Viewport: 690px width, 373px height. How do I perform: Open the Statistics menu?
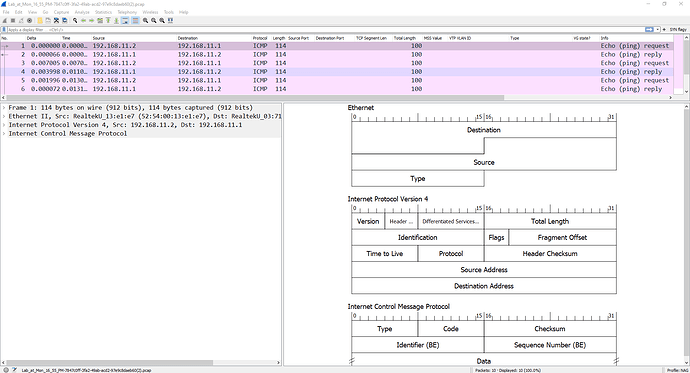tap(103, 12)
